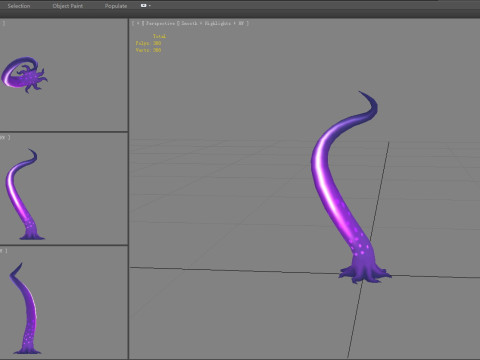Viewport: 480px width, 360px height.
Task: Open the [+] viewport general menu
Action: pyautogui.click(x=138, y=23)
